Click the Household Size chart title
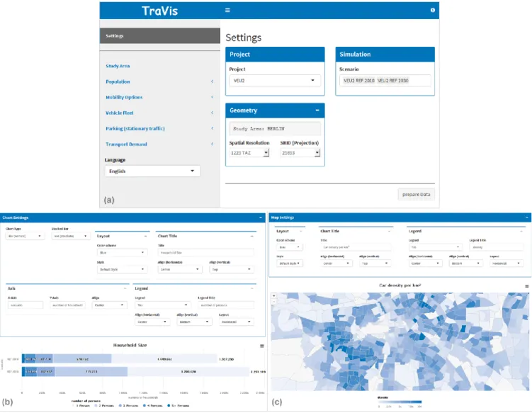This screenshot has height=413, width=532. 130,345
